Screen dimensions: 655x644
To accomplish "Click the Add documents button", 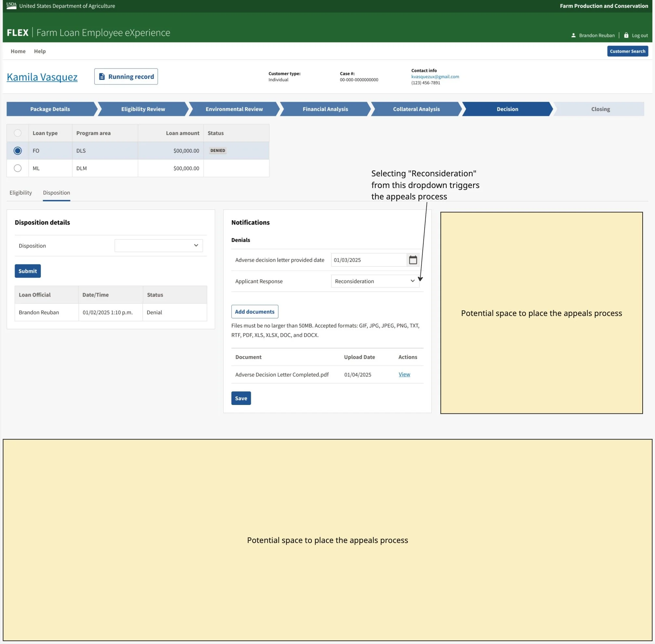I will tap(254, 311).
